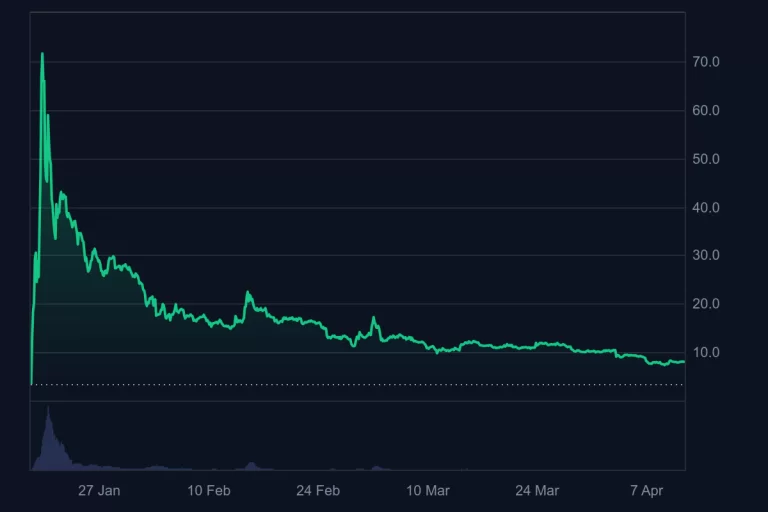
Task: Select the 24 Mar date label
Action: [x=537, y=491]
